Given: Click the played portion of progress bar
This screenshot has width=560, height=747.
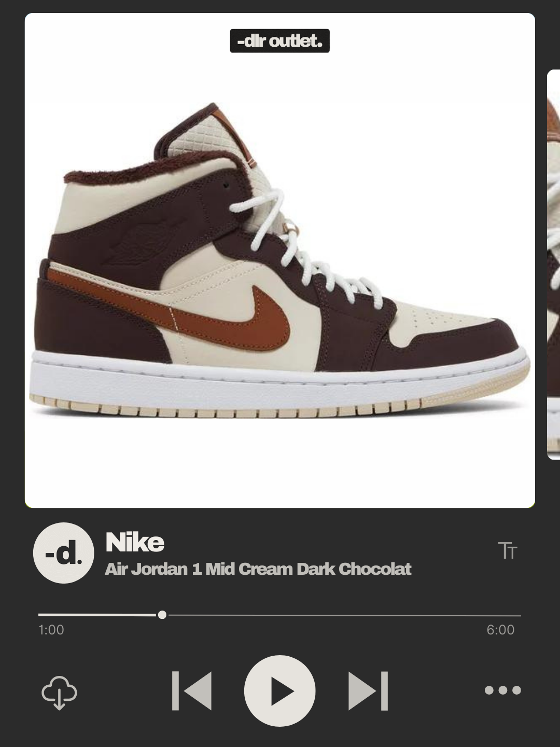Looking at the screenshot, I should pos(97,615).
